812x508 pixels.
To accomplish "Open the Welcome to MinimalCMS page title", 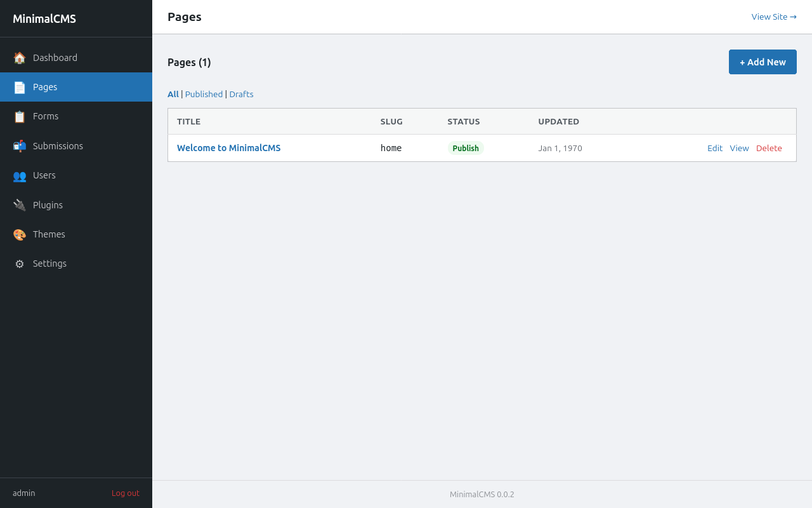I will coord(228,148).
